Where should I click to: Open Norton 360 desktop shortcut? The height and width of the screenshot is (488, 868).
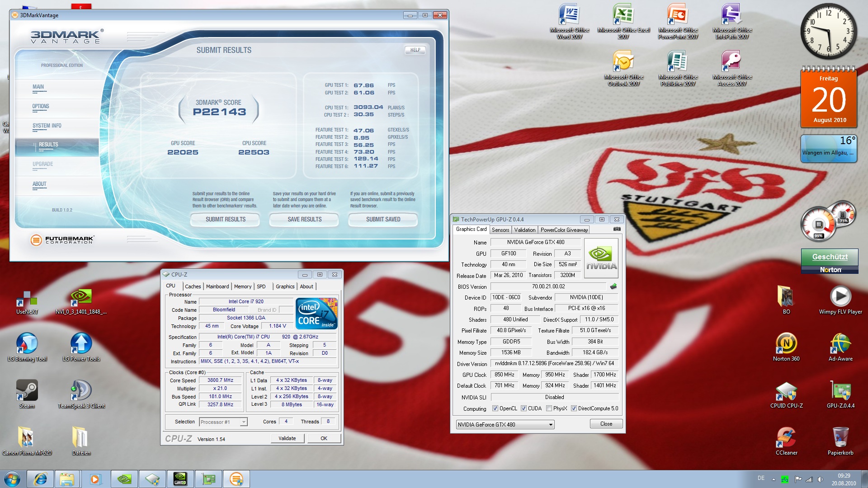786,347
